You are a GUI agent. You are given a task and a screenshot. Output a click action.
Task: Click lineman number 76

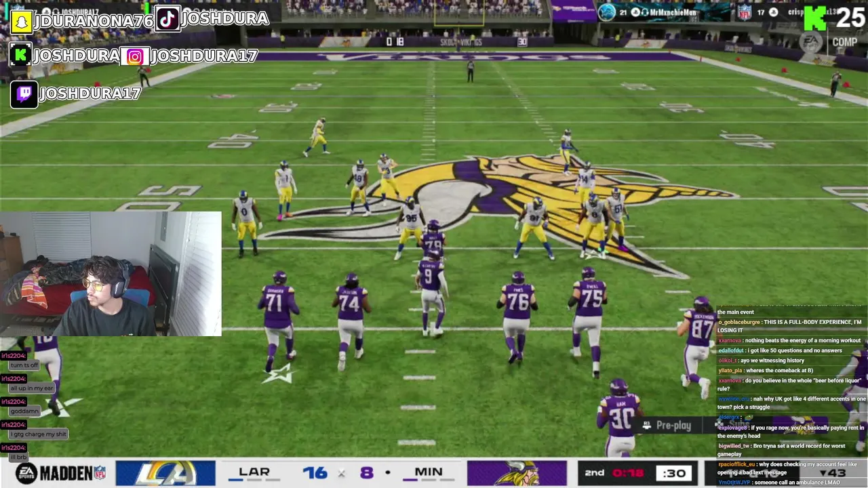click(517, 315)
